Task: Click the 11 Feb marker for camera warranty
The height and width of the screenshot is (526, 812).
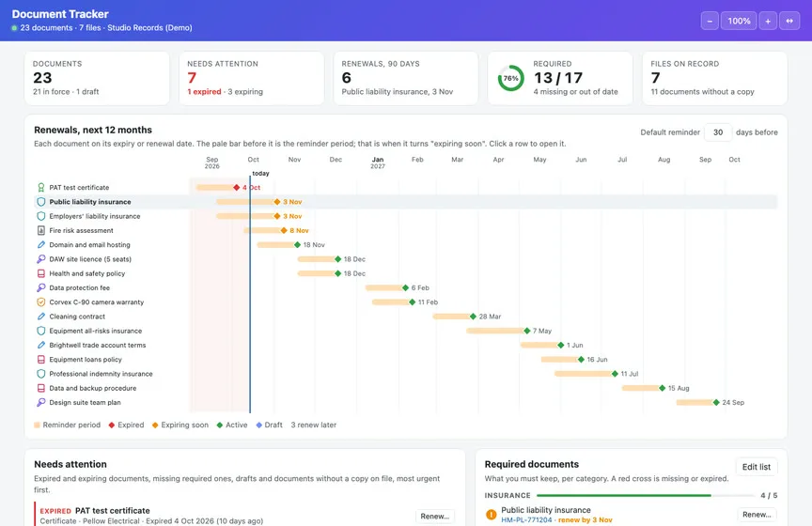Action: 413,302
